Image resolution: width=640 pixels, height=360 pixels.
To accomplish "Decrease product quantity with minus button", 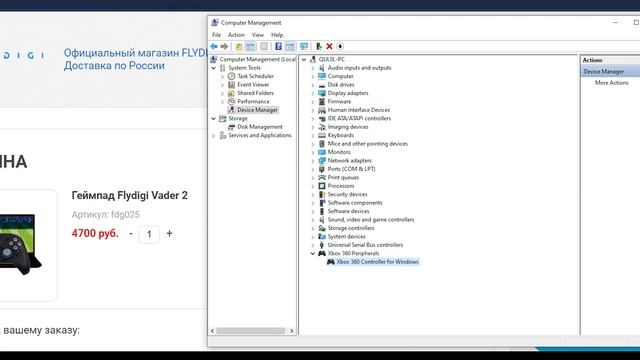I will click(131, 234).
